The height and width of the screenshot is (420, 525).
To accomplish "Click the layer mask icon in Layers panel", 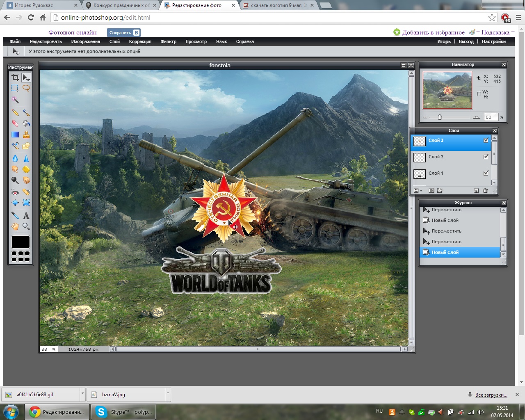I will click(431, 191).
